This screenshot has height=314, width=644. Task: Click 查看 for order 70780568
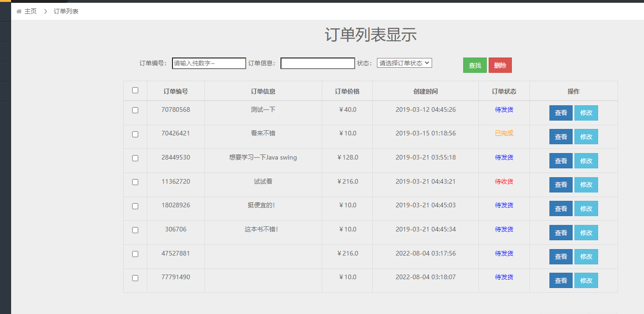tap(561, 113)
